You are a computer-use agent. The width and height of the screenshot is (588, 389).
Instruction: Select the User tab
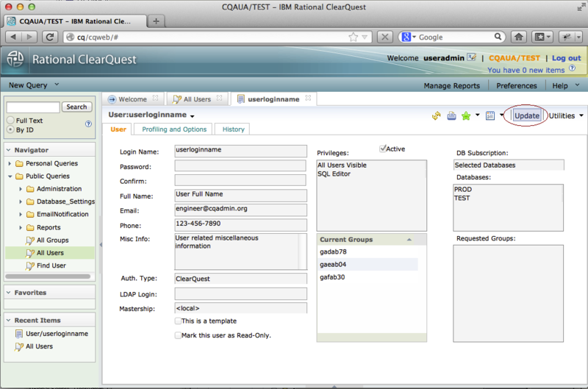click(x=118, y=129)
